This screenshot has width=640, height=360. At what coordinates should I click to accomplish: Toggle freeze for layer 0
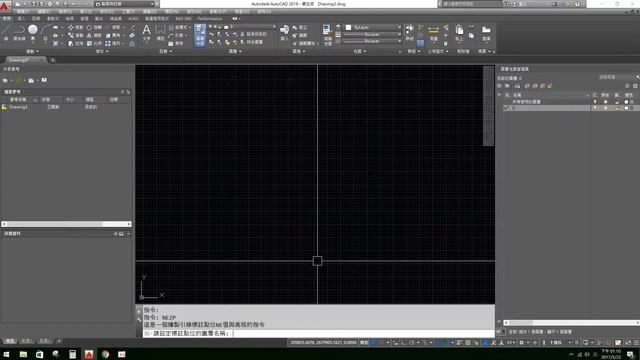click(x=606, y=108)
